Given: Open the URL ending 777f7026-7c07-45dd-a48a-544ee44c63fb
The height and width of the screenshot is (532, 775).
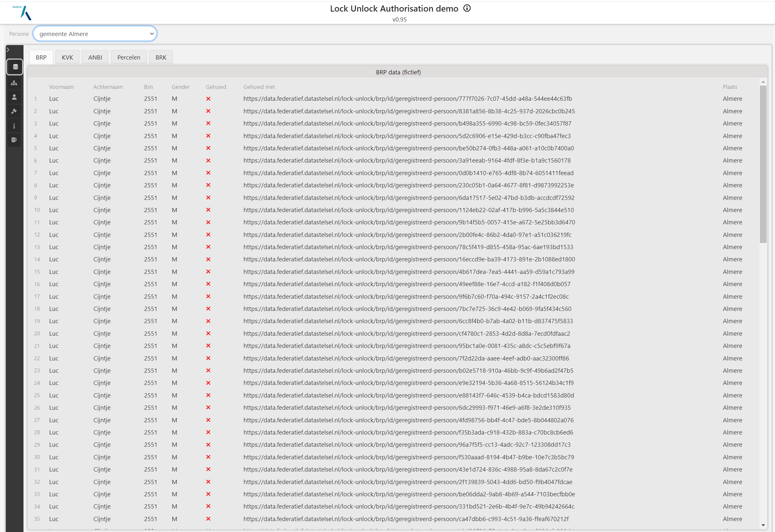Looking at the screenshot, I should click(407, 99).
